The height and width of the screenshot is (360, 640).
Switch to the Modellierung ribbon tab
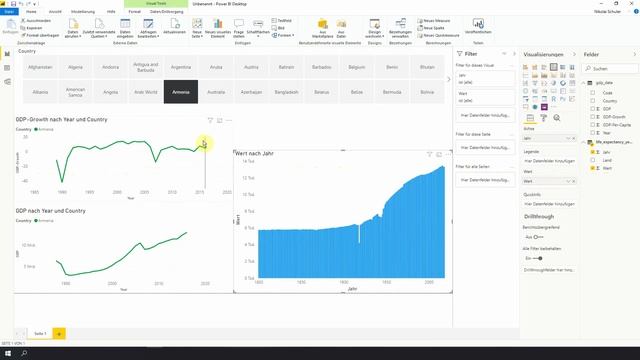[x=83, y=12]
